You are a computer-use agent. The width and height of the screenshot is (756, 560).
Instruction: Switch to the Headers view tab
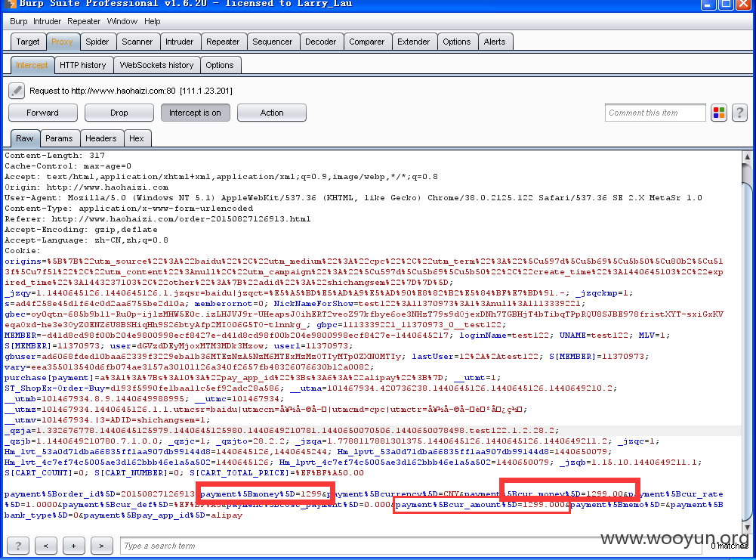[x=100, y=138]
